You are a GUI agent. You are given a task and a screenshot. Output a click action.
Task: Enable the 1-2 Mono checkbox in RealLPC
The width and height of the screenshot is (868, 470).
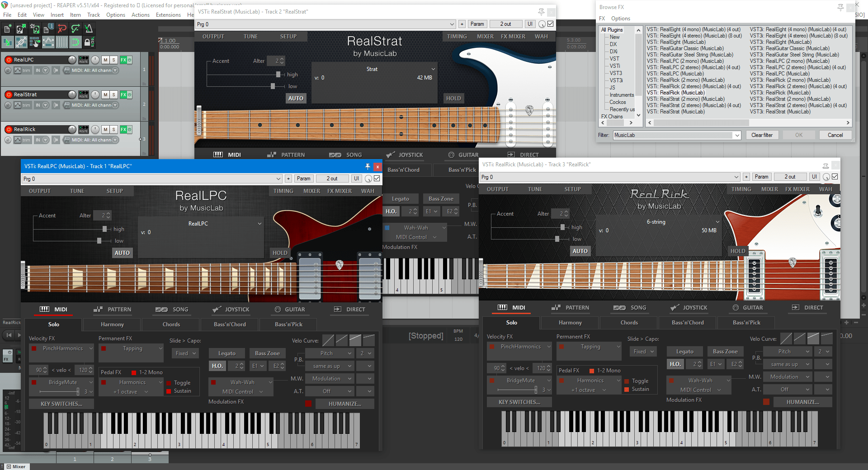click(x=134, y=372)
